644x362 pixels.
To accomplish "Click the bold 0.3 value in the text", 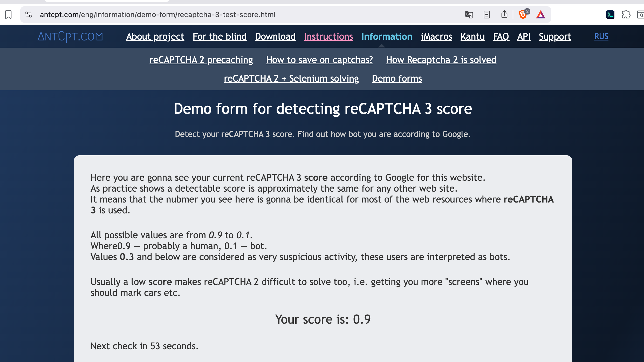I will click(x=127, y=257).
